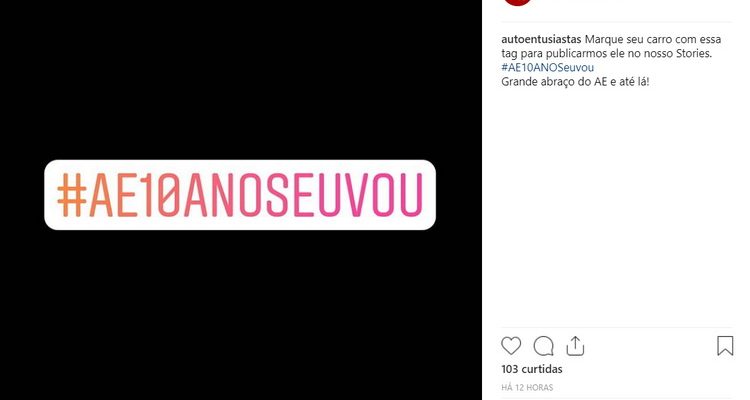The image size is (750, 400).
Task: Click the caption line starting with Marque seu carro
Action: [653, 39]
